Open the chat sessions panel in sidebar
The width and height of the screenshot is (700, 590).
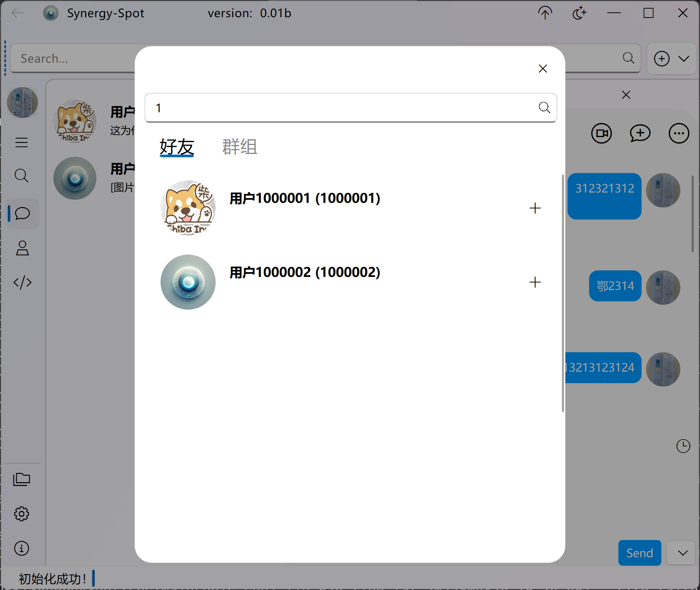point(22,213)
